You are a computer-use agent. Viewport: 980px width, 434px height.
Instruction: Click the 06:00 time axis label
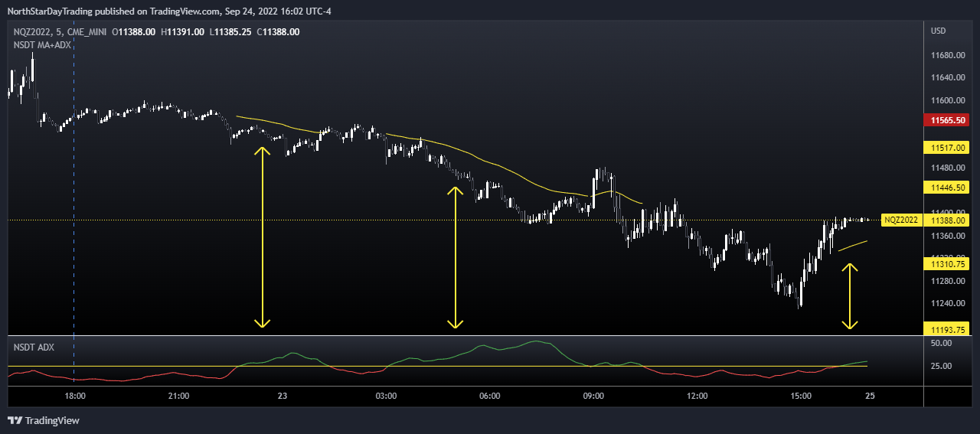click(x=490, y=396)
